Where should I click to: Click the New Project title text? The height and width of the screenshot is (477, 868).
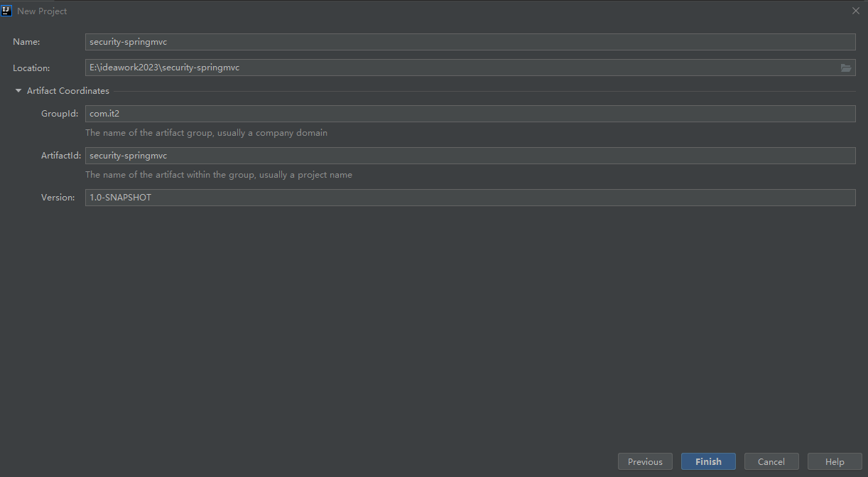(42, 11)
